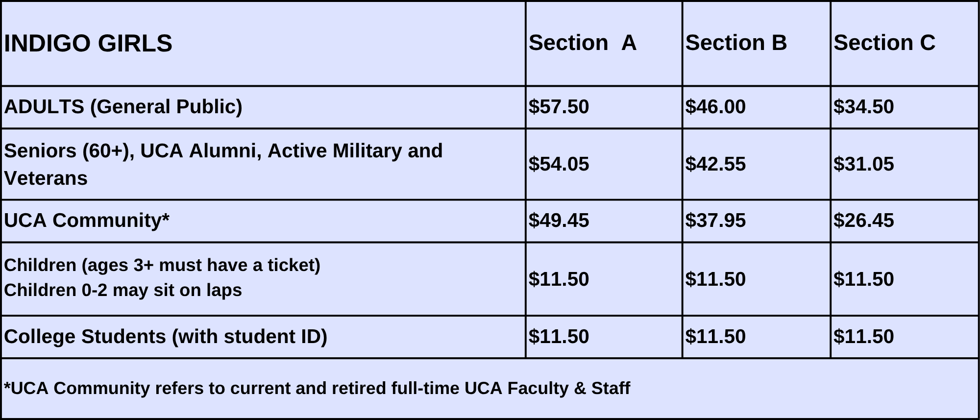Click the UCA Community* row label
980x420 pixels.
pos(87,221)
